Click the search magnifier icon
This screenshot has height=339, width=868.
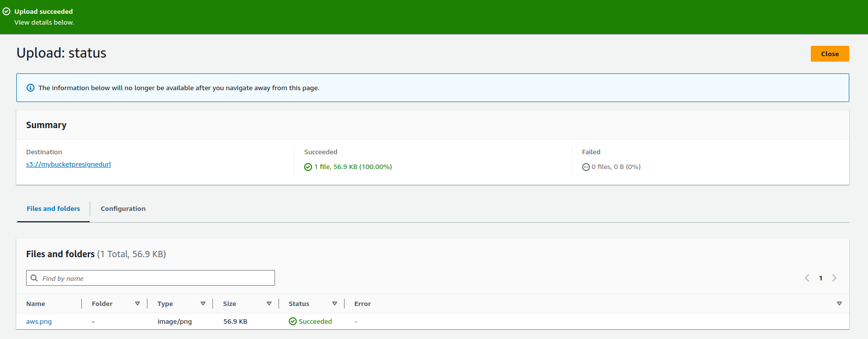click(x=35, y=278)
